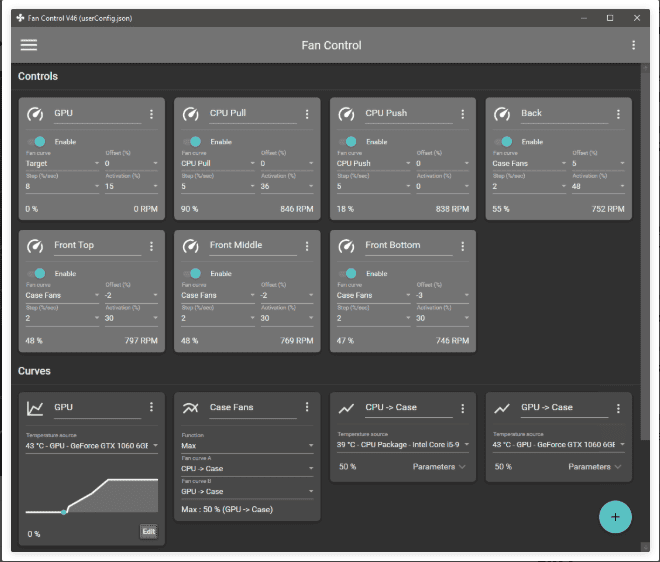660x562 pixels.
Task: Maximize the Fan Control window
Action: tap(609, 18)
